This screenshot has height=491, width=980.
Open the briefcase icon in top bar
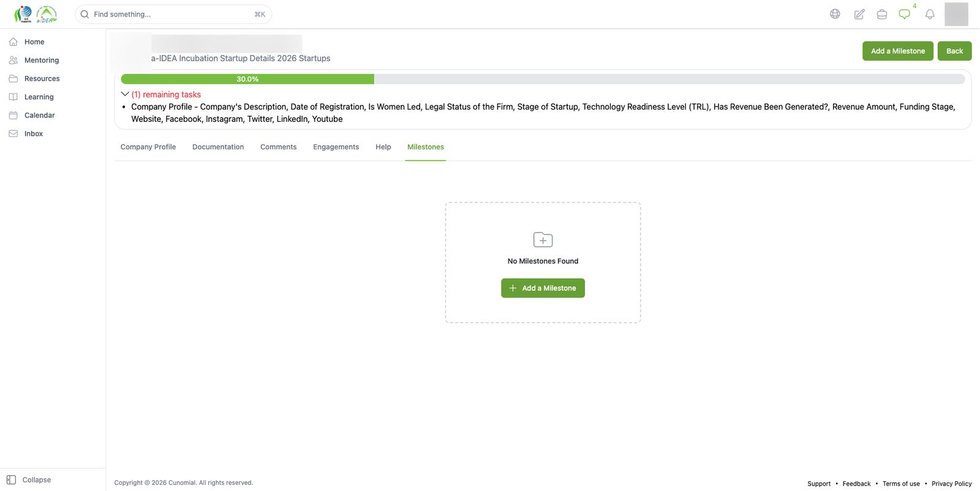(882, 14)
